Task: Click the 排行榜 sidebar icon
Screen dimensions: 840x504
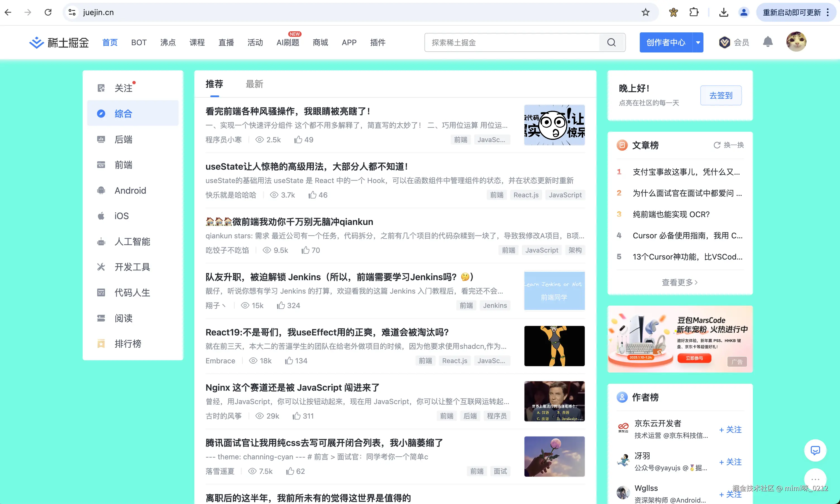Action: point(101,344)
